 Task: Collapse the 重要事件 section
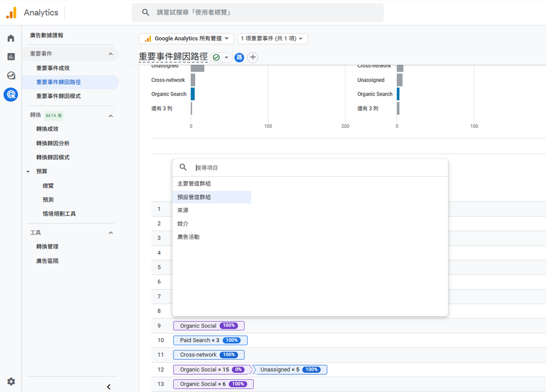tap(110, 54)
